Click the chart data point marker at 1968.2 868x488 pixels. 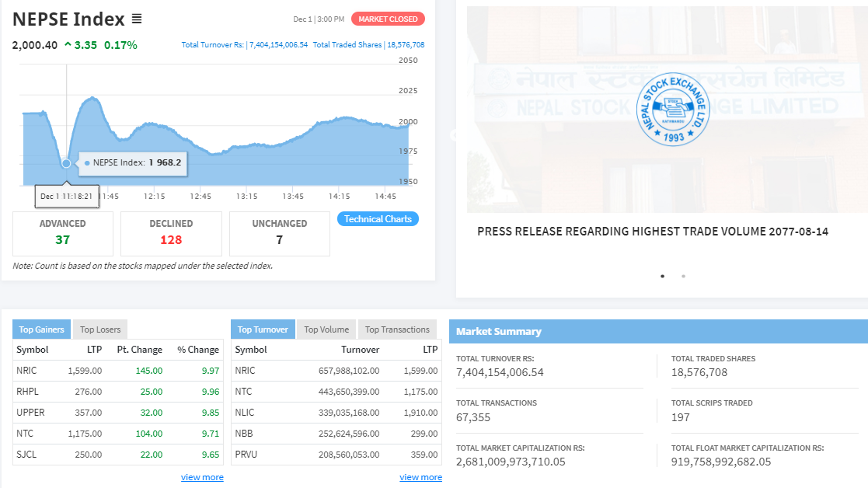(x=66, y=163)
